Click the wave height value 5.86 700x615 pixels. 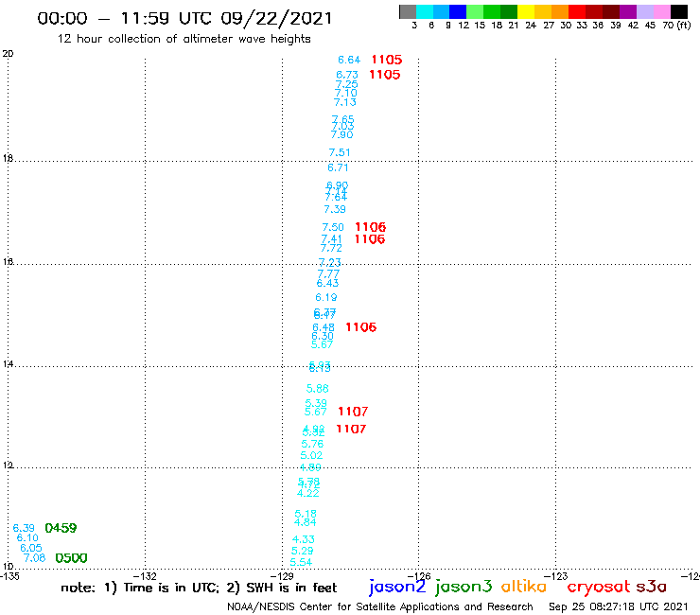tap(318, 389)
